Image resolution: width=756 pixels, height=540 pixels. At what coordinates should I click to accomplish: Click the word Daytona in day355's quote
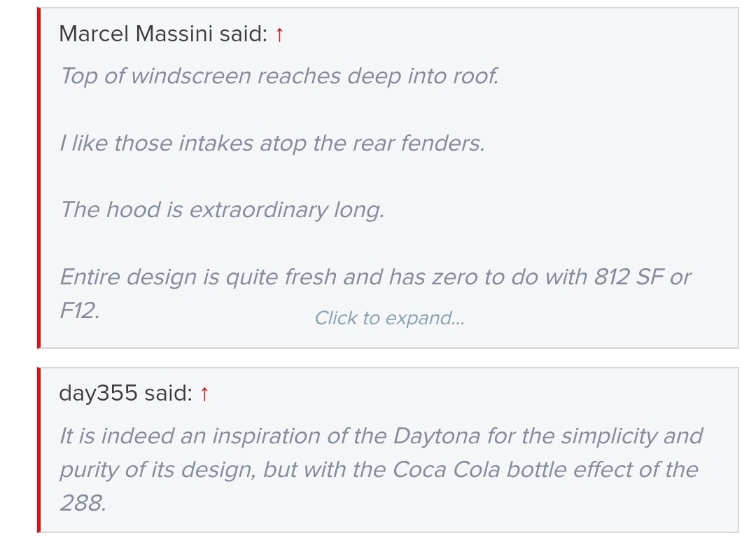tap(436, 436)
